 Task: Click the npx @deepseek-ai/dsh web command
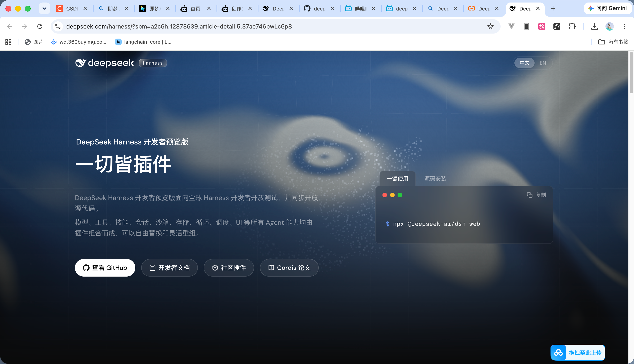[436, 224]
